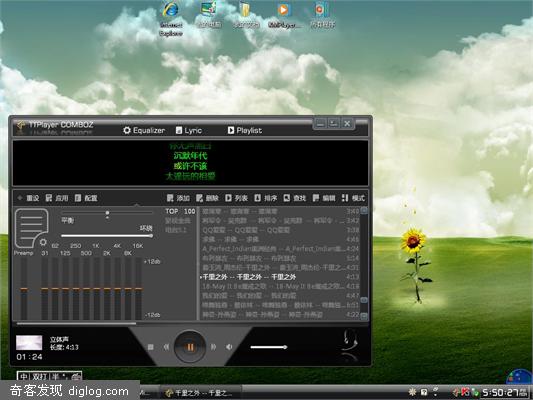Select the last playlist track 4:22

[279, 315]
